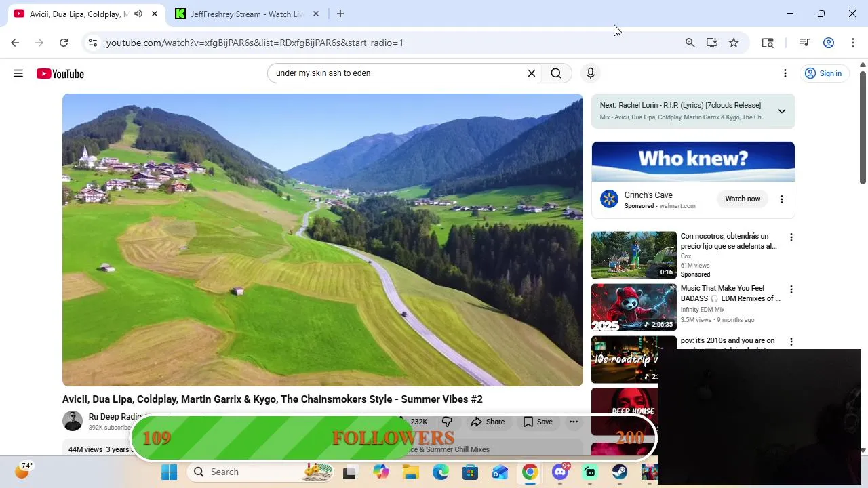
Task: Install YouTube app from address bar
Action: point(711,43)
